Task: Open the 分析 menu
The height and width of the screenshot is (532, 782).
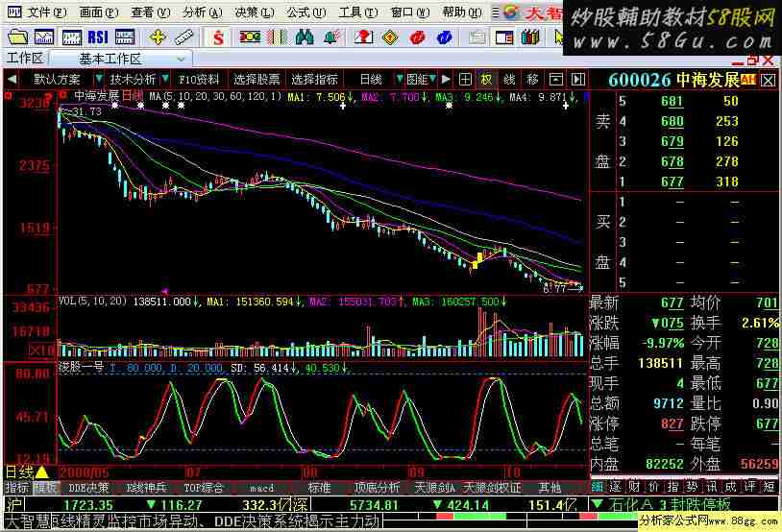Action: pos(202,12)
